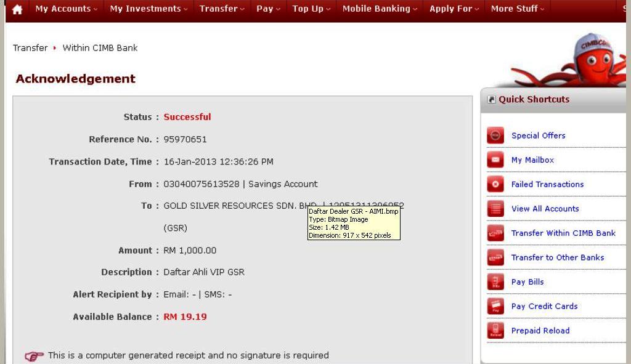Click the Transfer to Other Banks icon
Screen dimensions: 631x364
pyautogui.click(x=495, y=257)
